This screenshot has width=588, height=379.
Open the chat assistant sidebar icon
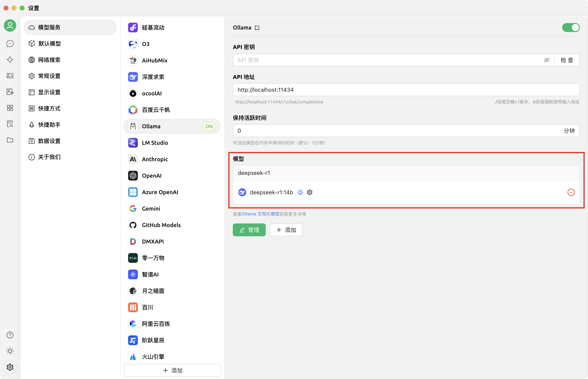pos(10,44)
